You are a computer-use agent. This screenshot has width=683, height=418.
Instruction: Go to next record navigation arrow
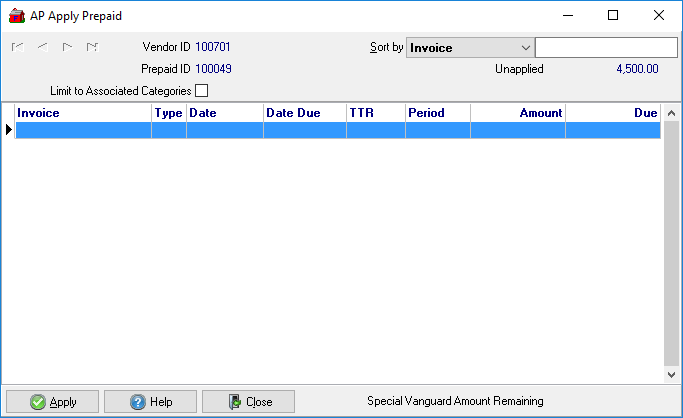[x=67, y=47]
